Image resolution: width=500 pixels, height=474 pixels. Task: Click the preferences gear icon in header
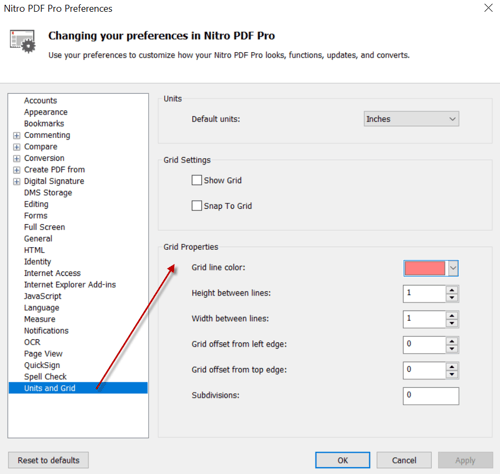click(23, 41)
